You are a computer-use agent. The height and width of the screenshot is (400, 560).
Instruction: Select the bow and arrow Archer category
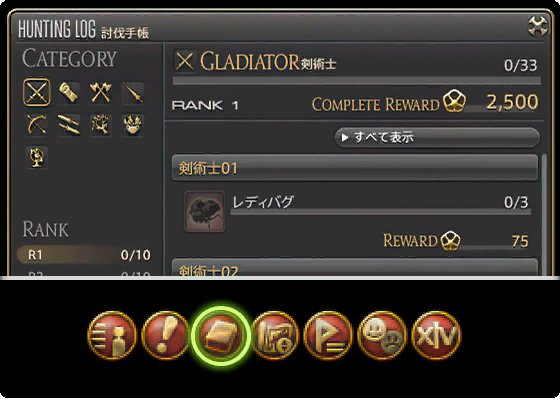37,125
